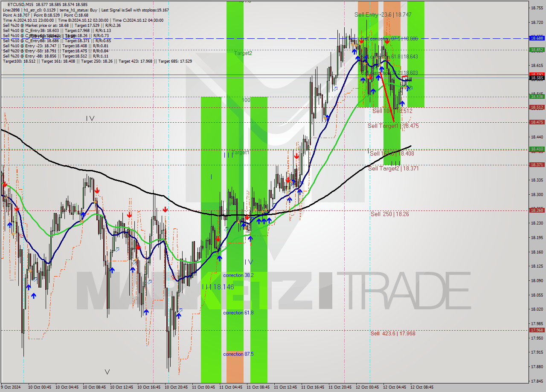This screenshot has height=392, width=546.
Task: Click the blue 18.680 price tag
Action: pos(537,38)
